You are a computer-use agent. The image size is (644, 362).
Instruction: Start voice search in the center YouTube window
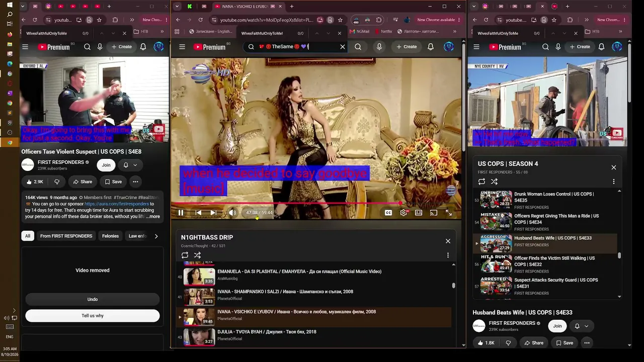379,47
